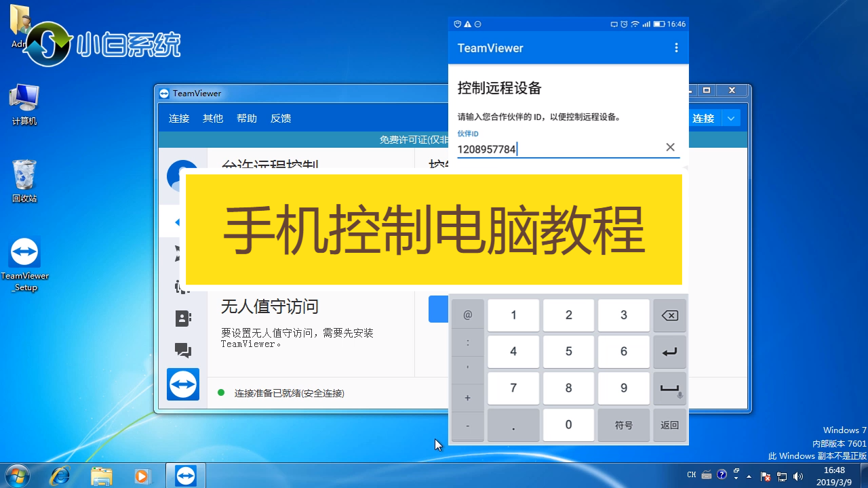The width and height of the screenshot is (868, 488).
Task: Tap the 符号 symbols key
Action: click(624, 425)
